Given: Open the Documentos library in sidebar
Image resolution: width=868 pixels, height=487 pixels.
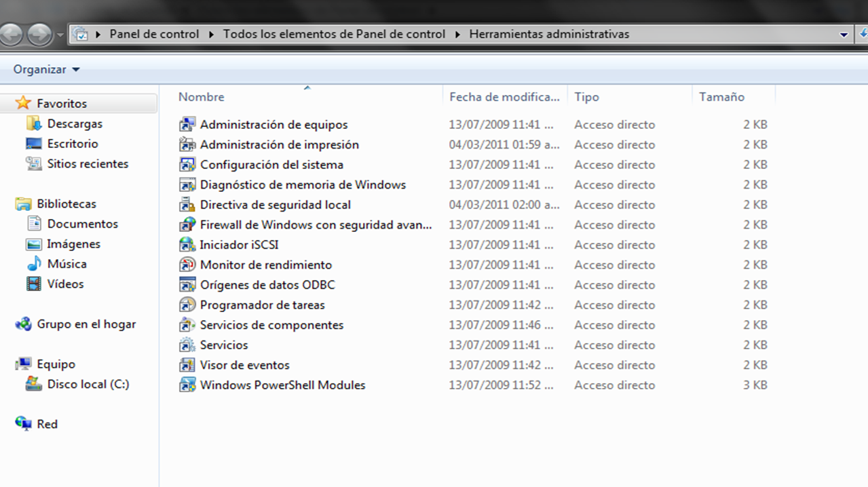Looking at the screenshot, I should (x=82, y=224).
